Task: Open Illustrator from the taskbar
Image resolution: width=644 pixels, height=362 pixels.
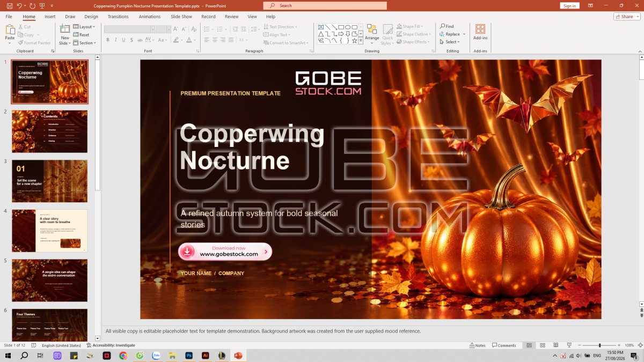Action: [x=205, y=356]
